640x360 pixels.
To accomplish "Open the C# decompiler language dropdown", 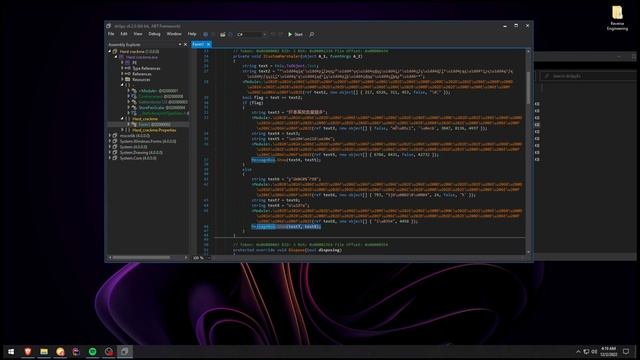I will [251, 35].
